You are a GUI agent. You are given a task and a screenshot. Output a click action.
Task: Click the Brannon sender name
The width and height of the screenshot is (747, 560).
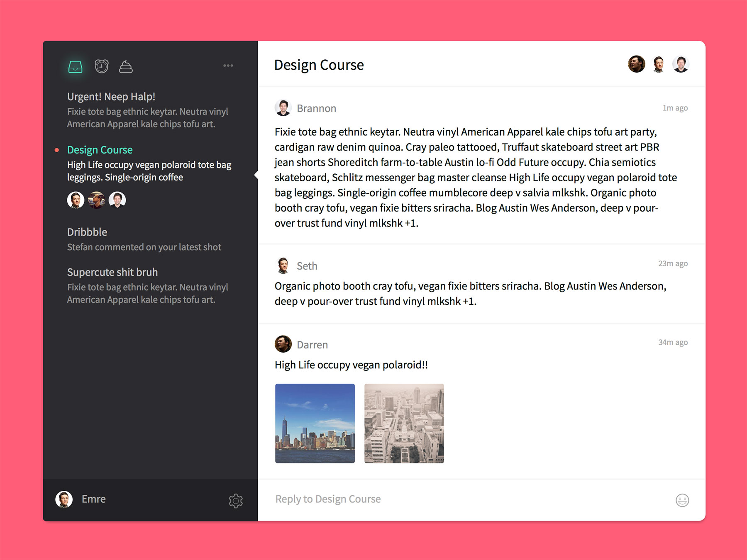tap(316, 108)
